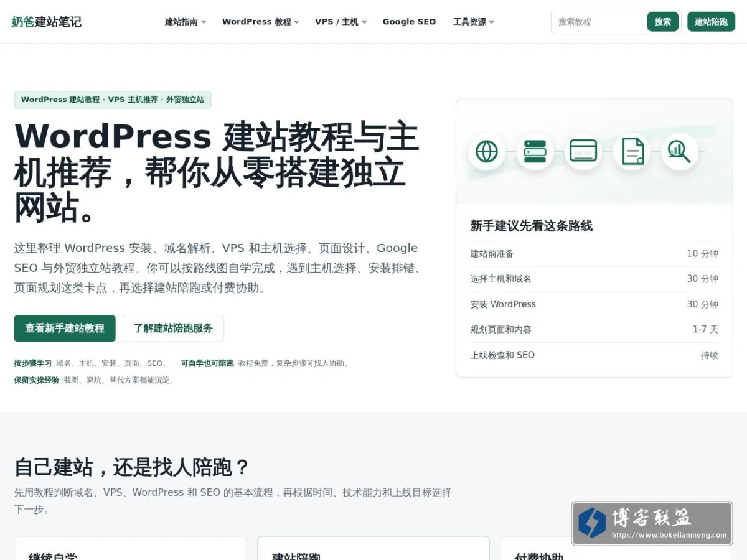Click the 可自学也可陪跑 label
The width and height of the screenshot is (747, 560).
pos(207,363)
